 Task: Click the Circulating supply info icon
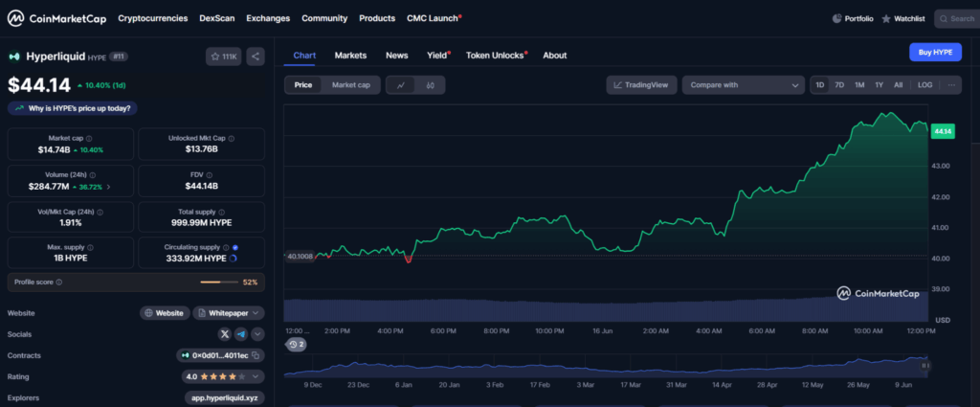[x=226, y=248]
